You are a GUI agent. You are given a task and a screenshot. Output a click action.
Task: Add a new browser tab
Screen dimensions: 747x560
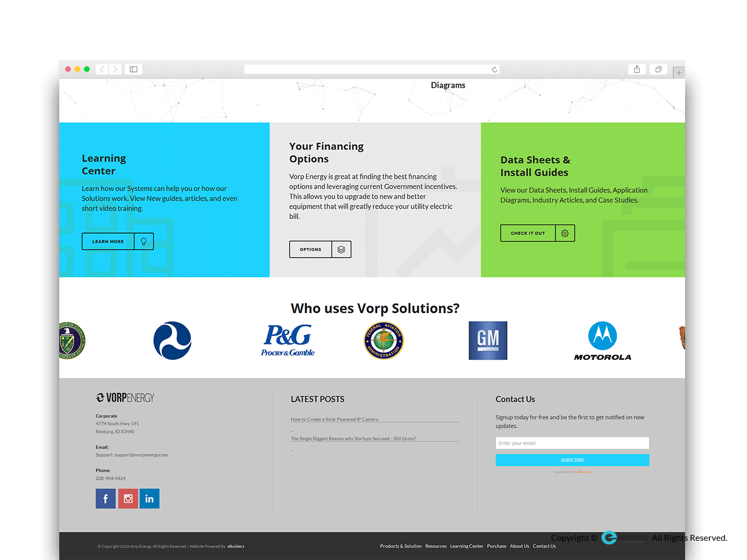(679, 73)
